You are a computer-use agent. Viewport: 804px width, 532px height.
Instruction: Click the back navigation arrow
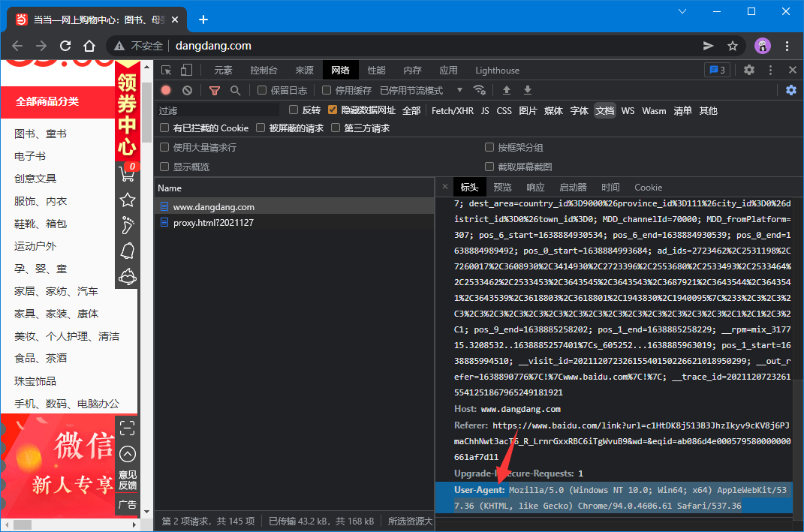coord(17,46)
